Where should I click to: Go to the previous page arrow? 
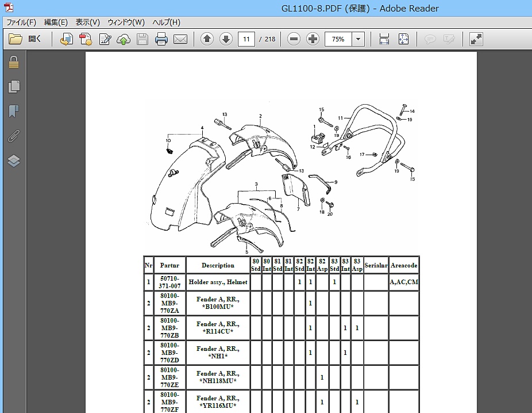[207, 39]
